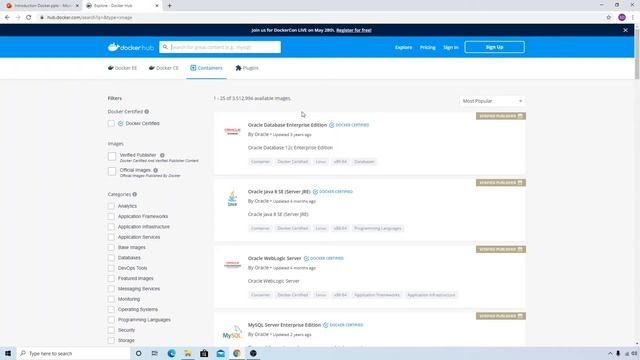Click the Register for free link
640x360 pixels.
[x=354, y=30]
